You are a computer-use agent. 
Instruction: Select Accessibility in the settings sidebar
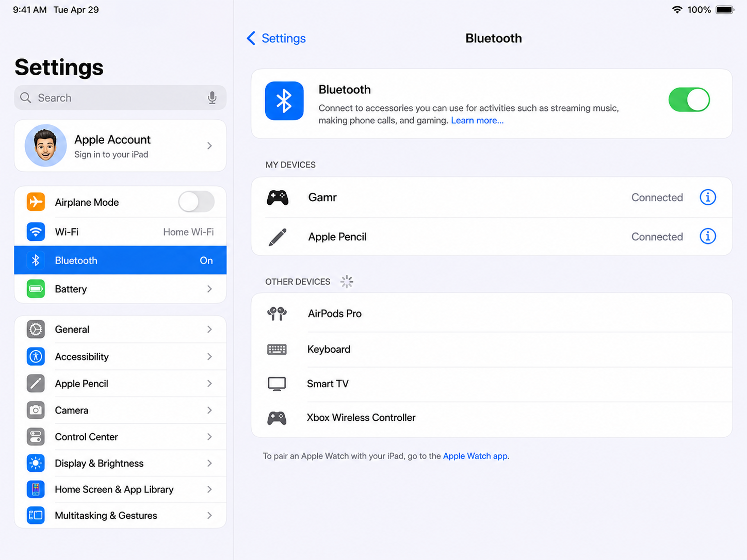pos(120,356)
